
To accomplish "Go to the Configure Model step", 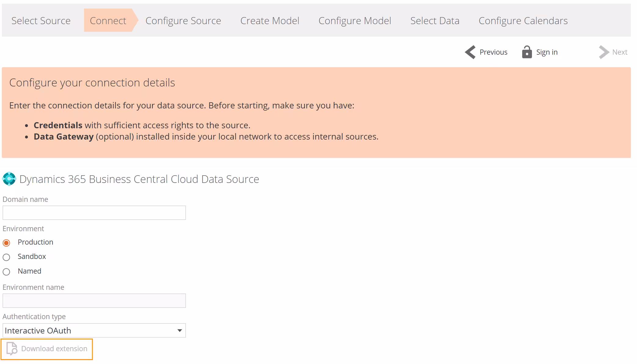I will click(x=355, y=20).
